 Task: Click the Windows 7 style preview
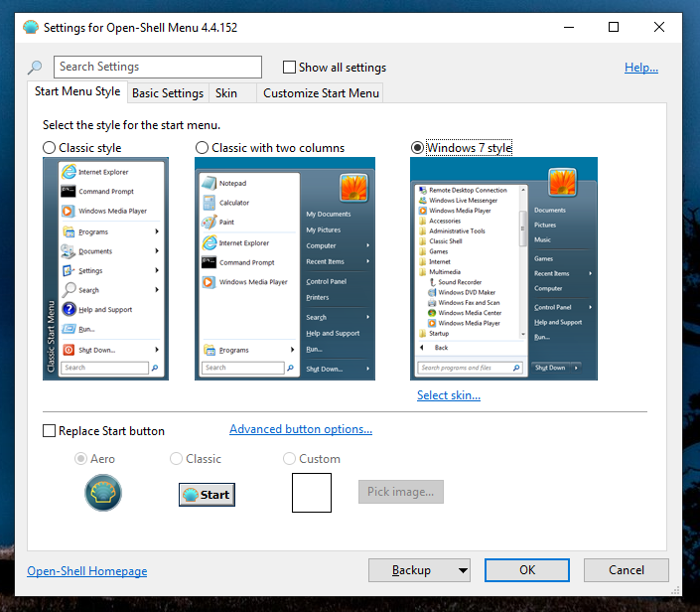click(503, 269)
